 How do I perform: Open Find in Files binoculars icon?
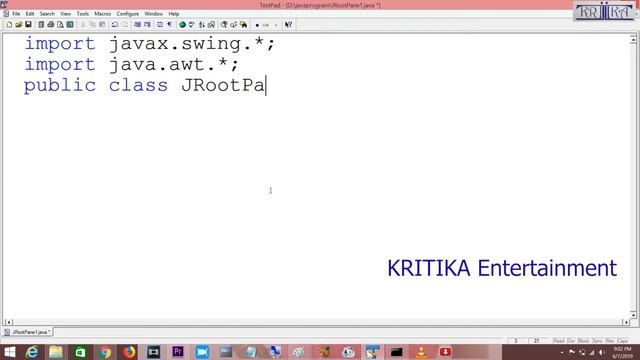pos(244,25)
